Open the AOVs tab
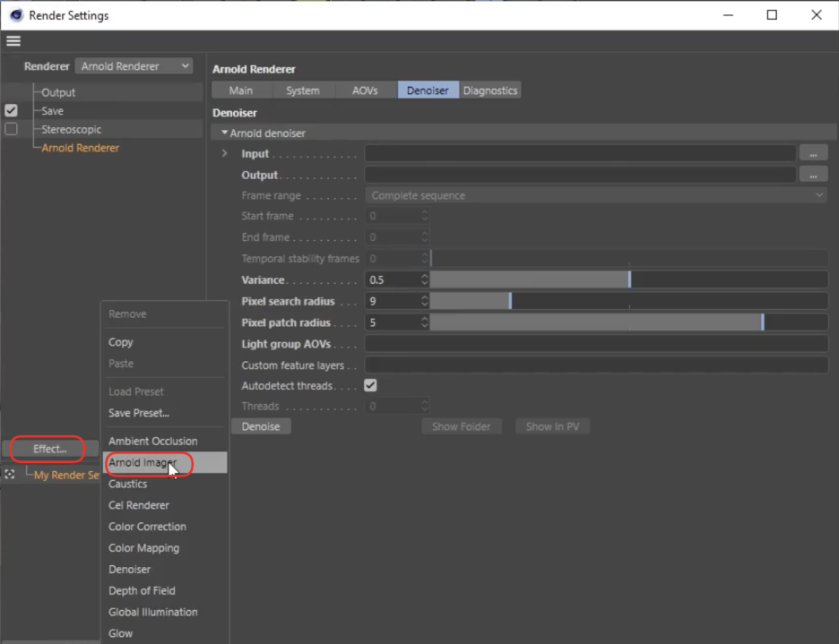This screenshot has height=644, width=839. (x=365, y=90)
